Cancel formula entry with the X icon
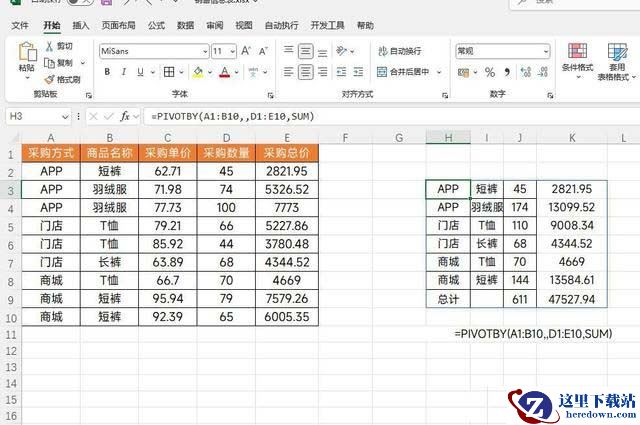Viewport: 640px width, 425px height. [93, 117]
